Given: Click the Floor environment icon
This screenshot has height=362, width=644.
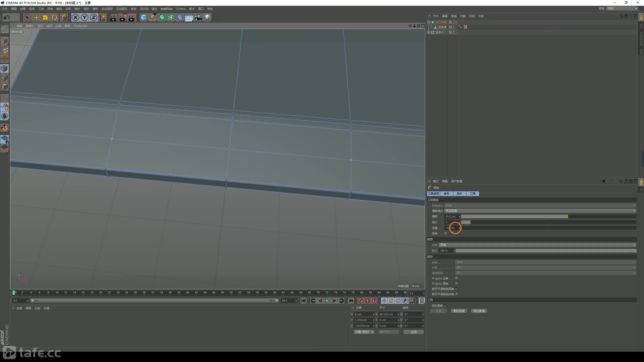Looking at the screenshot, I should (x=189, y=17).
